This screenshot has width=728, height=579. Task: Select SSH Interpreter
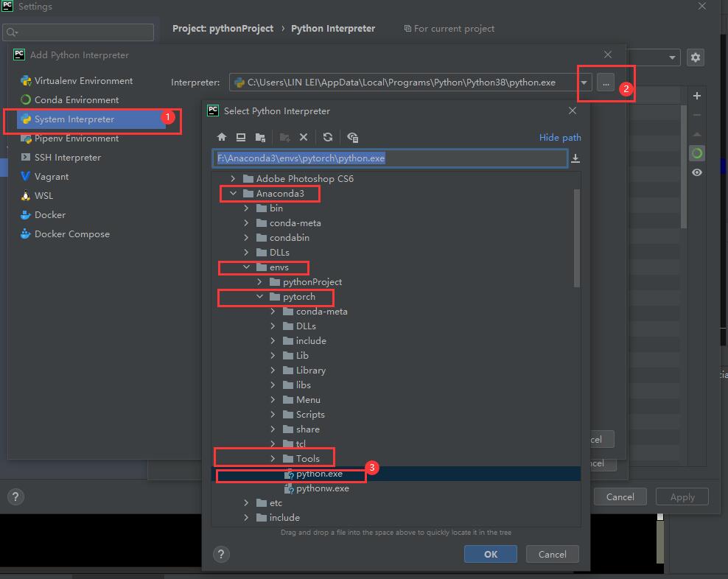(68, 158)
